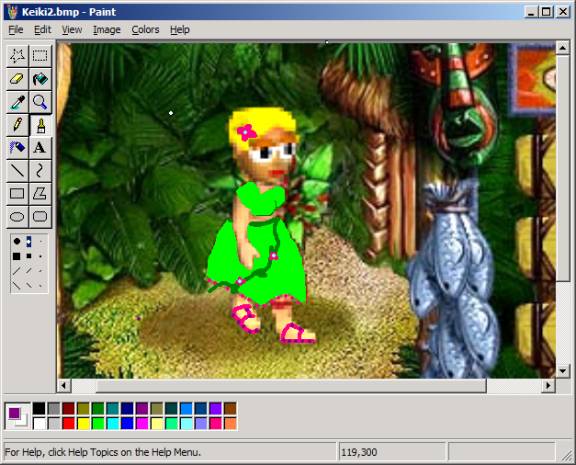Image resolution: width=576 pixels, height=465 pixels.
Task: Click the Paint application icon in title bar
Action: click(x=12, y=12)
